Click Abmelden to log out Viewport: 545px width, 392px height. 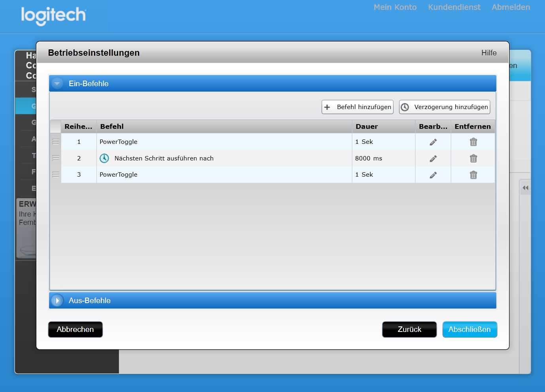tap(511, 7)
